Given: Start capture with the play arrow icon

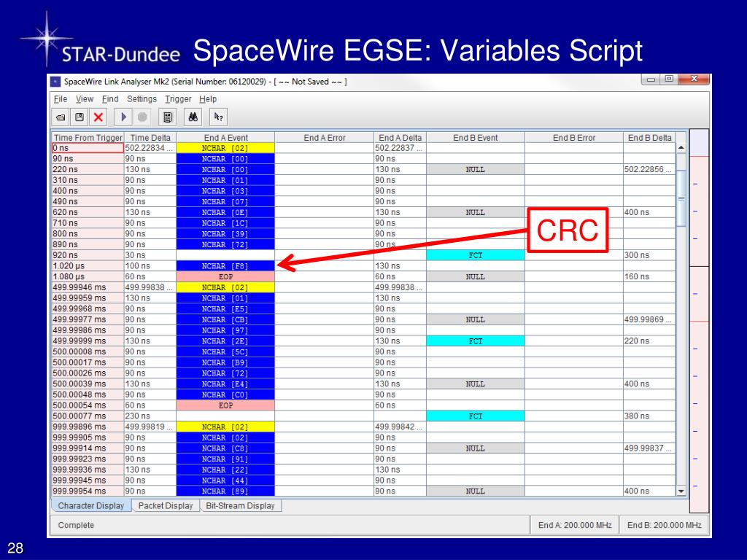Looking at the screenshot, I should coord(124,117).
